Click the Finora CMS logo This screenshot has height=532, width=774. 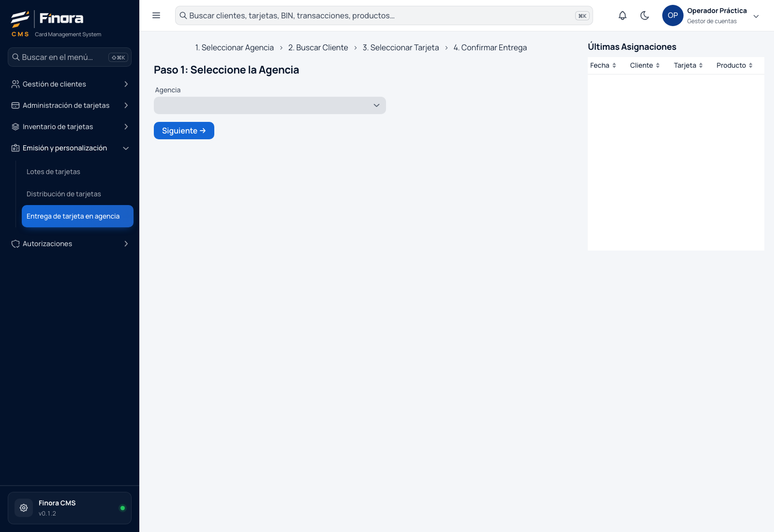click(x=56, y=23)
